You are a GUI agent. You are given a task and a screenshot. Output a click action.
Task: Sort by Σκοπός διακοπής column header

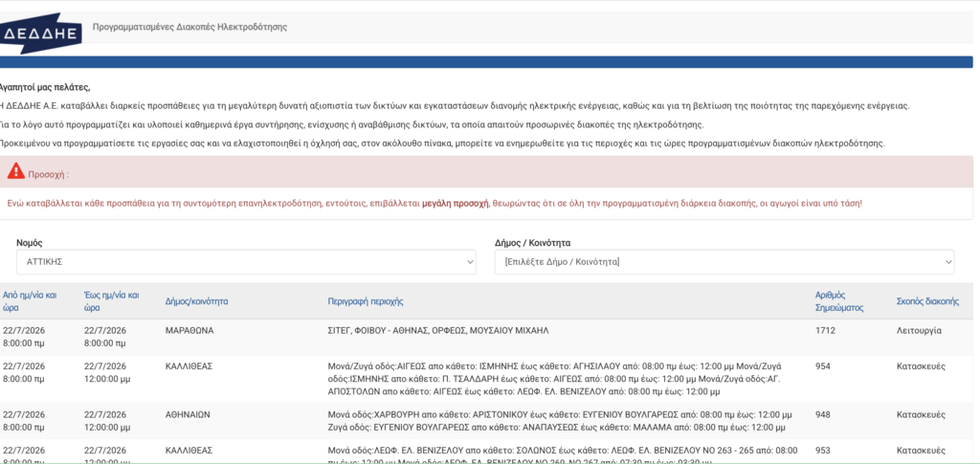coord(927,301)
